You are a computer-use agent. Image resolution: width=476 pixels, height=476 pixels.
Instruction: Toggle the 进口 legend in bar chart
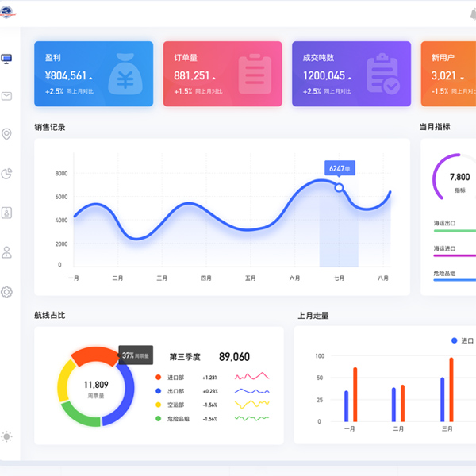coord(461,340)
